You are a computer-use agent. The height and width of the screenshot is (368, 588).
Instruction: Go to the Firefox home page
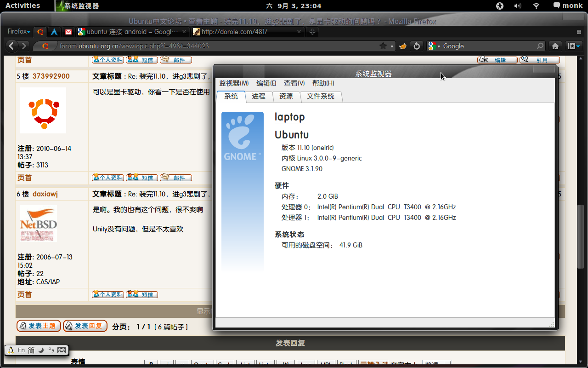point(555,46)
